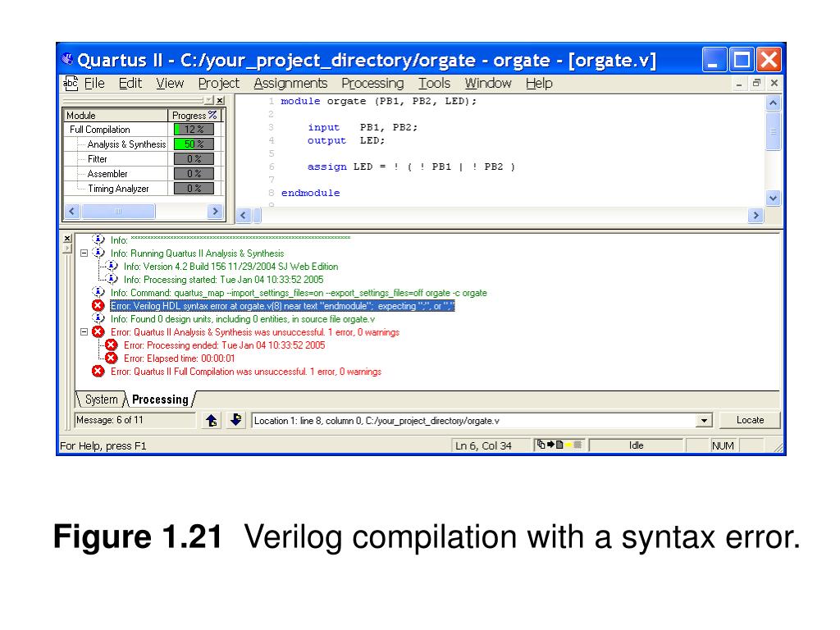Open the Processing menu
The image size is (840, 630).
click(373, 84)
